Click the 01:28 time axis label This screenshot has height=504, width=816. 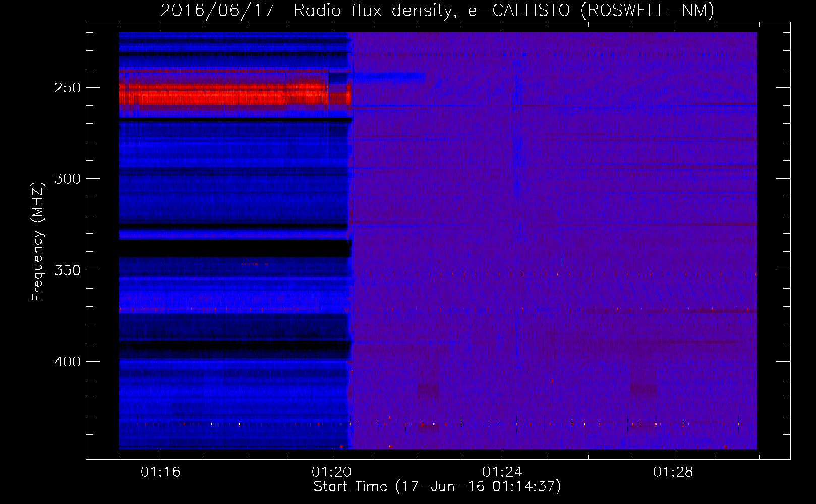[x=673, y=472]
